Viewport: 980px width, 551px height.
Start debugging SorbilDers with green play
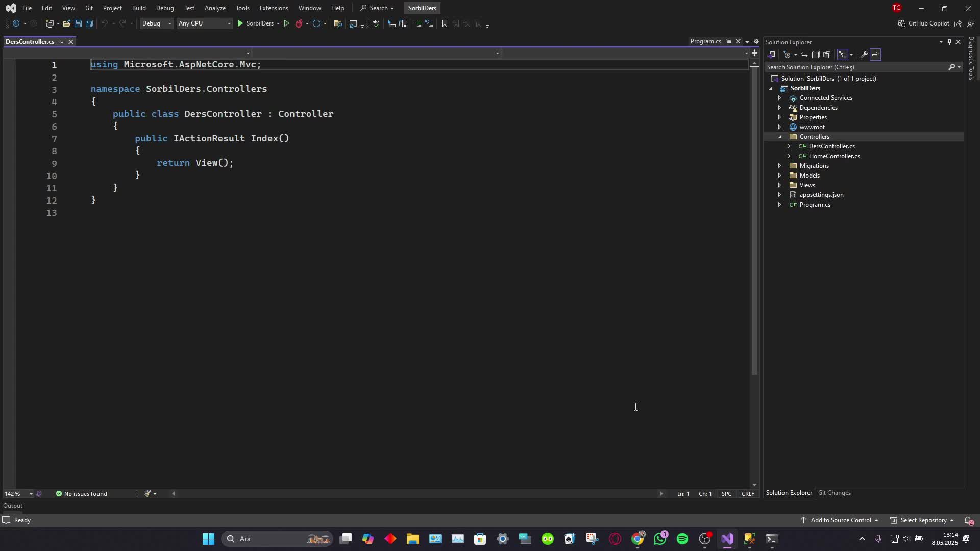point(240,23)
